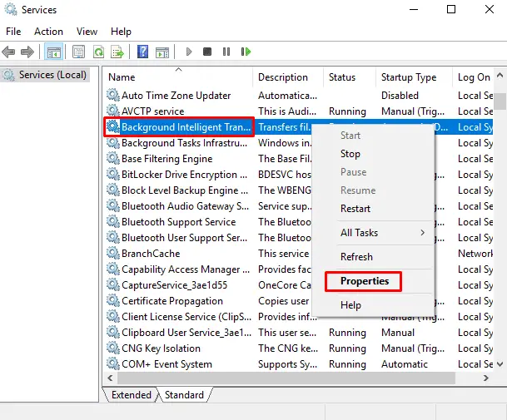The width and height of the screenshot is (507, 420).
Task: Switch to the Extended tab
Action: click(132, 395)
